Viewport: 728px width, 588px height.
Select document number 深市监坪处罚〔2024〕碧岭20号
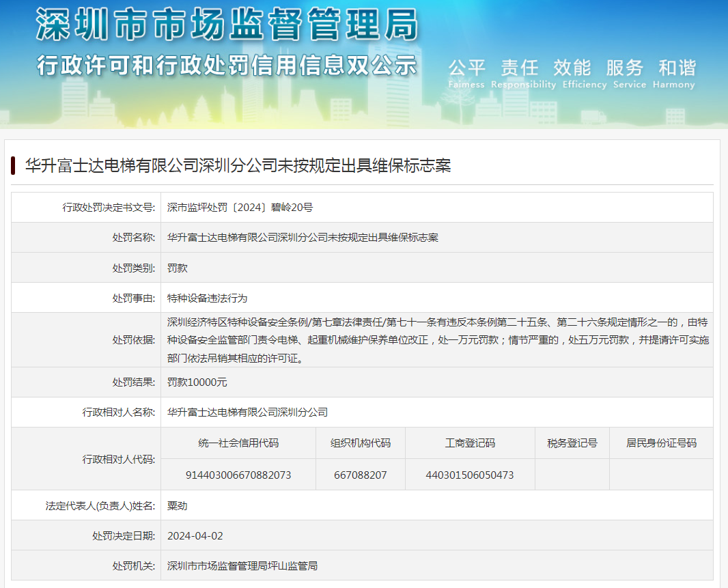[x=240, y=208]
